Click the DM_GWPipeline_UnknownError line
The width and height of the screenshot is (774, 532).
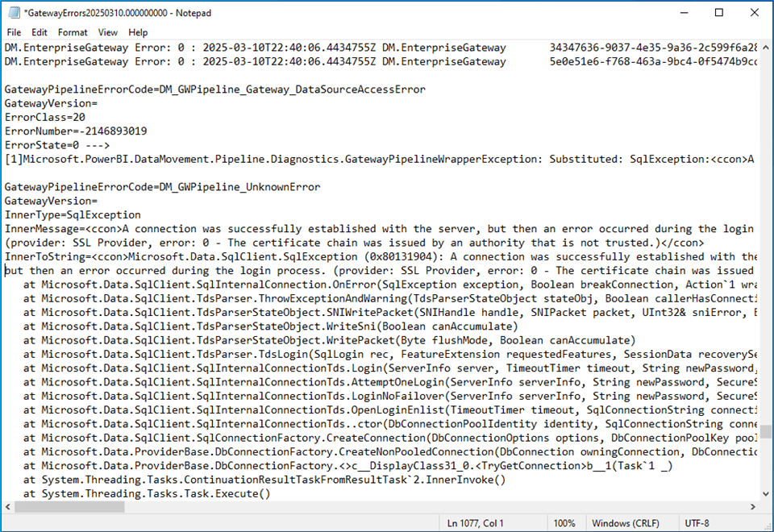(162, 187)
